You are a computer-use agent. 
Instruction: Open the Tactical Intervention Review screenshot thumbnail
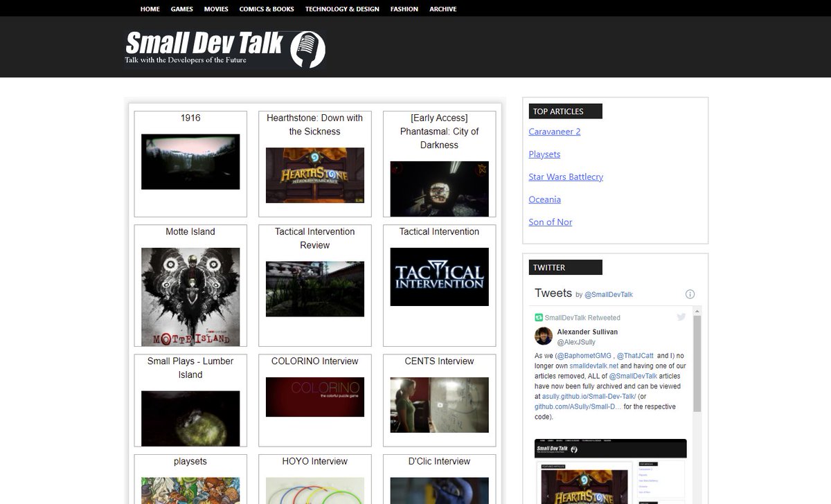(315, 289)
